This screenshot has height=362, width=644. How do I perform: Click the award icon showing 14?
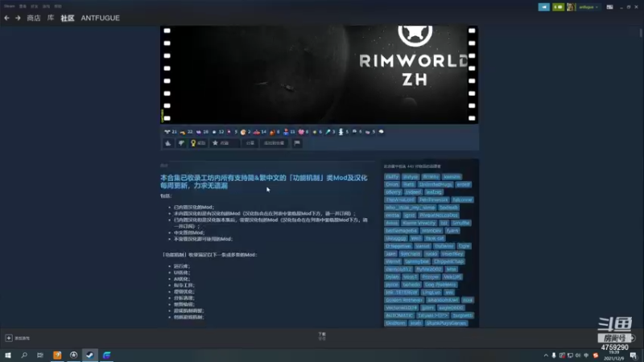pos(259,132)
